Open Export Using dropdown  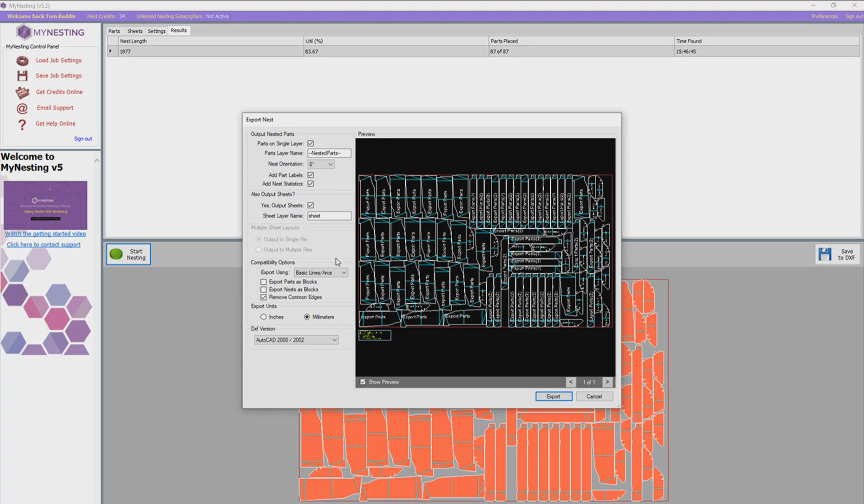[321, 273]
